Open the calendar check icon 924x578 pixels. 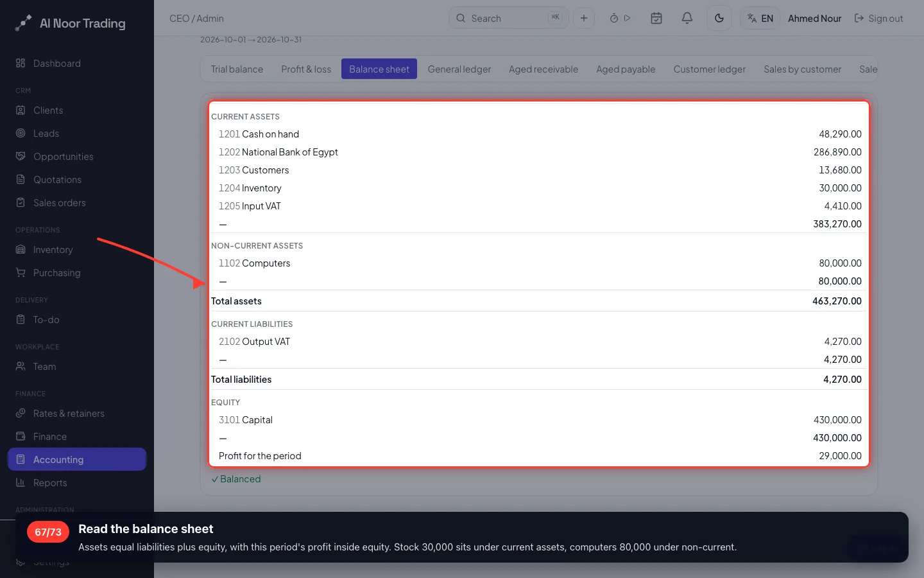coord(656,18)
